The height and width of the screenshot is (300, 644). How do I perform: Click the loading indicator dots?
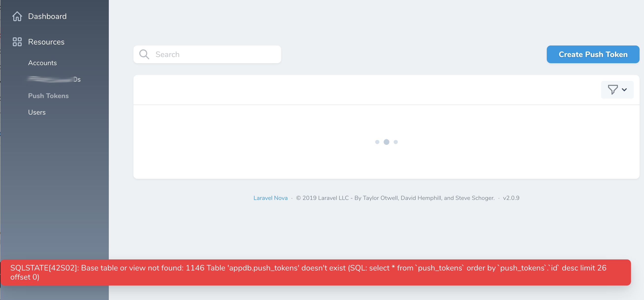[x=386, y=142]
